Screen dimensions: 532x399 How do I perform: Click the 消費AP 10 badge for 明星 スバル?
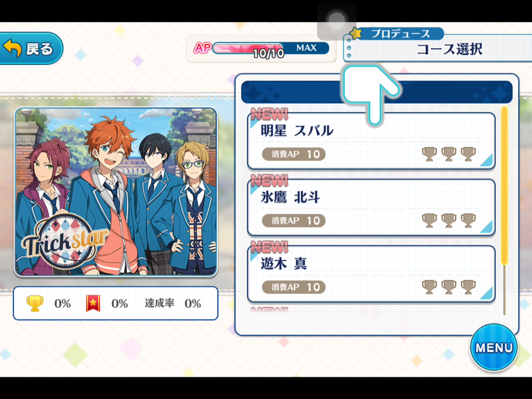pos(293,154)
